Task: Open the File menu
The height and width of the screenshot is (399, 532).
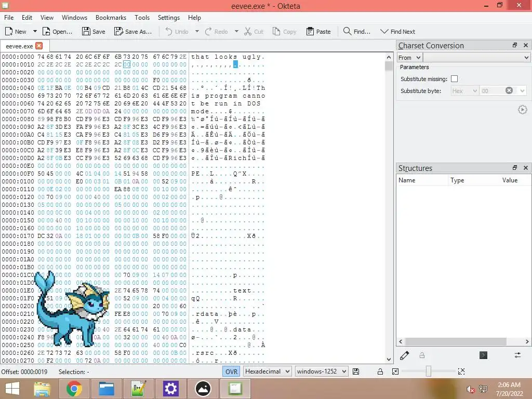Action: click(x=9, y=18)
